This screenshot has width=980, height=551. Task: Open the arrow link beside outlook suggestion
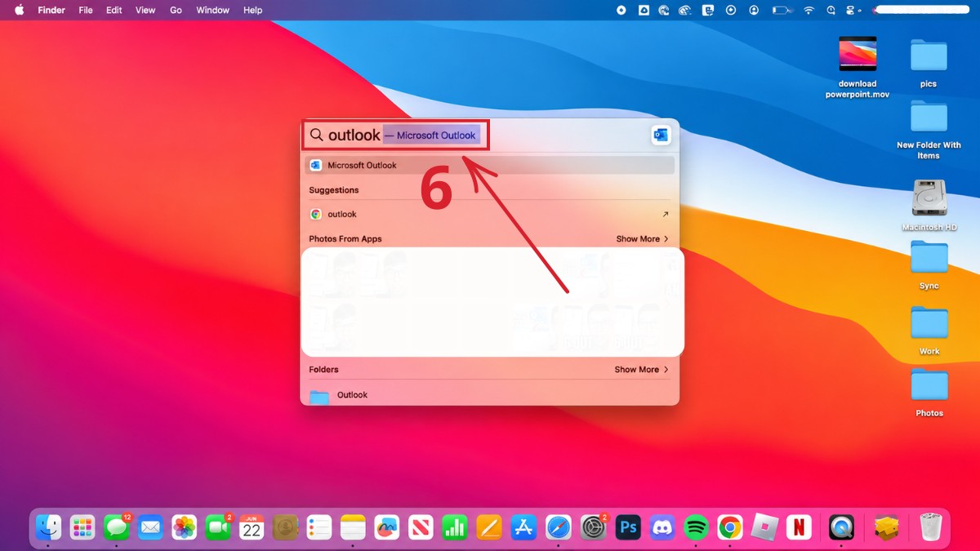665,214
